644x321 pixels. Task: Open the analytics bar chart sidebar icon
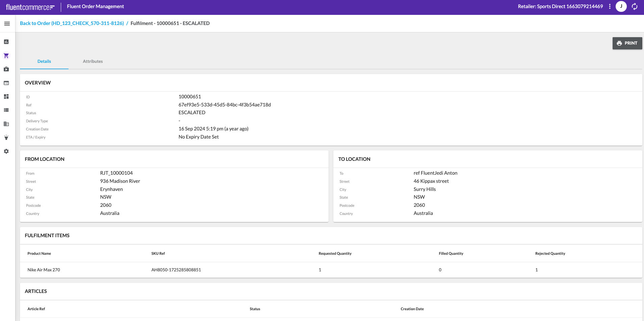point(6,42)
